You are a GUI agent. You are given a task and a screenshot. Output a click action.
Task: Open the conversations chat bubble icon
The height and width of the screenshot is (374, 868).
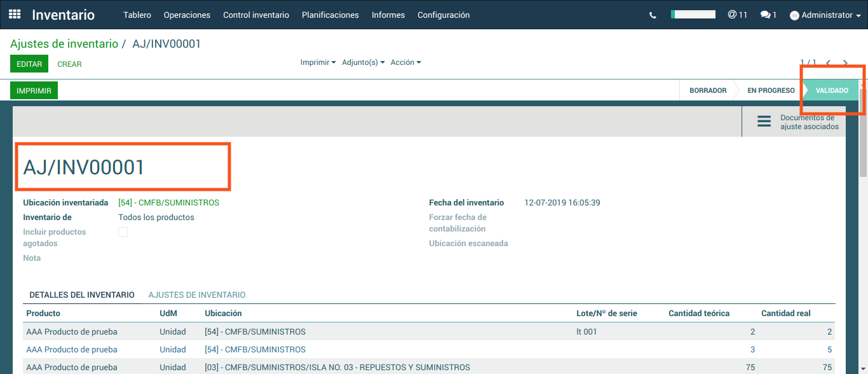pos(768,15)
